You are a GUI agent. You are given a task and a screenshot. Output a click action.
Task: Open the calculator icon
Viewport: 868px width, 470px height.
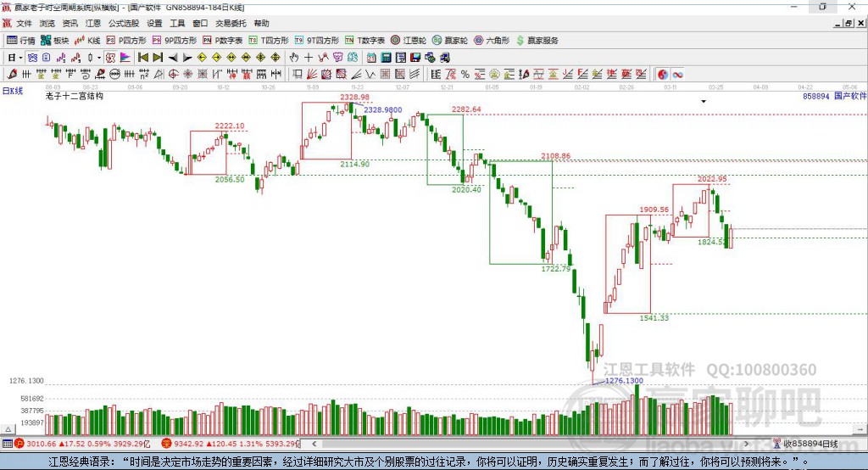[386, 58]
